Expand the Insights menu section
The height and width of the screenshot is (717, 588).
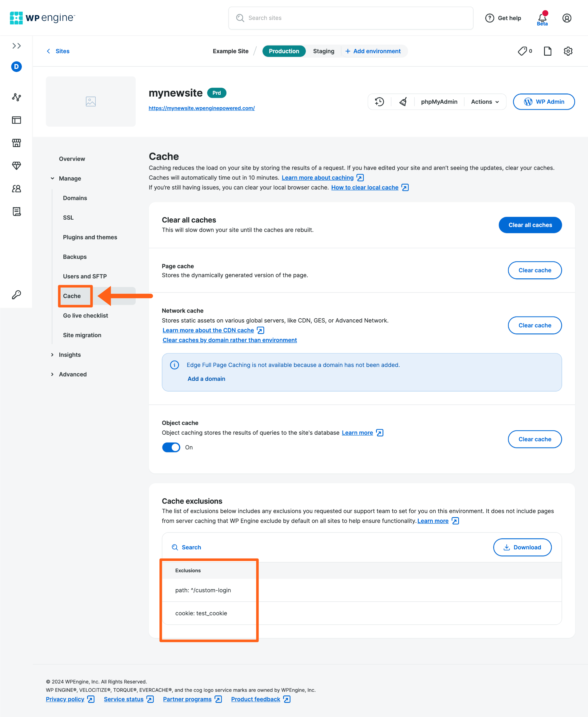[70, 354]
